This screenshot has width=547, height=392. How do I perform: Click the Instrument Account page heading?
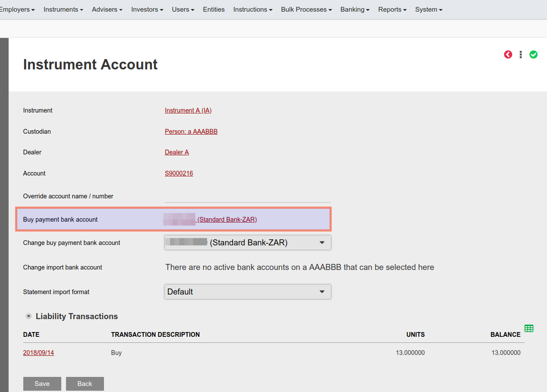tap(90, 64)
